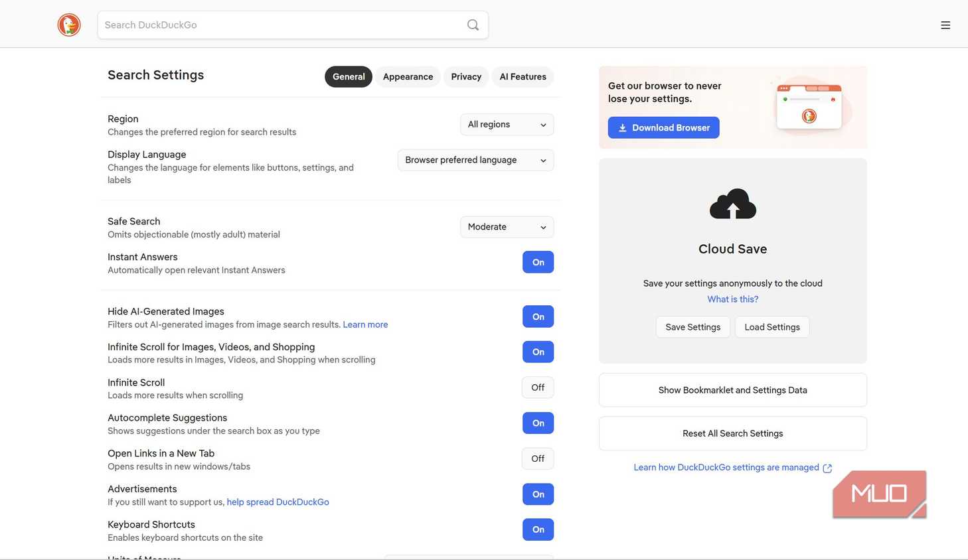Click the DuckDuckGo logo
Screen dimensions: 968x560
click(69, 25)
